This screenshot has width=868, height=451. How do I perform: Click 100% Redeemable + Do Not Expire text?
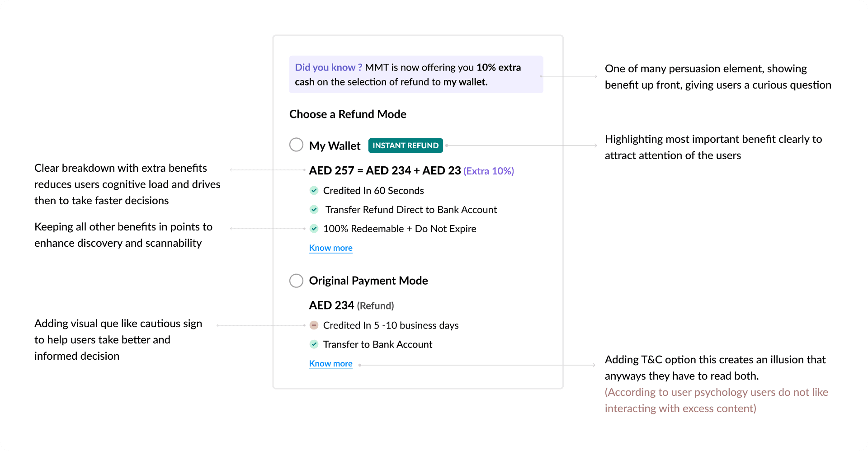point(400,229)
